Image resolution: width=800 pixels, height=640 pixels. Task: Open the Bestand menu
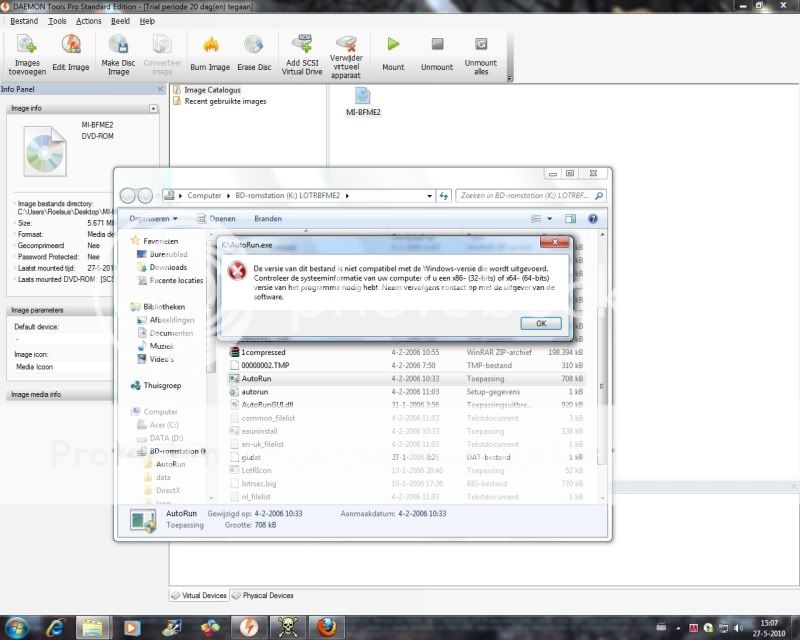pos(23,20)
